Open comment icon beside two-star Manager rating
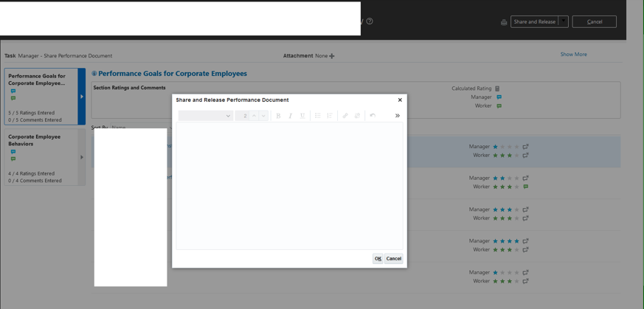 pos(525,178)
